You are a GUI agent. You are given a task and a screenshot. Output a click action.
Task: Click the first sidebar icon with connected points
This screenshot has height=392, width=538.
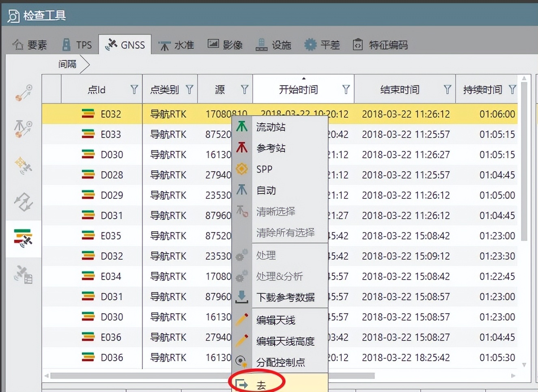(24, 93)
